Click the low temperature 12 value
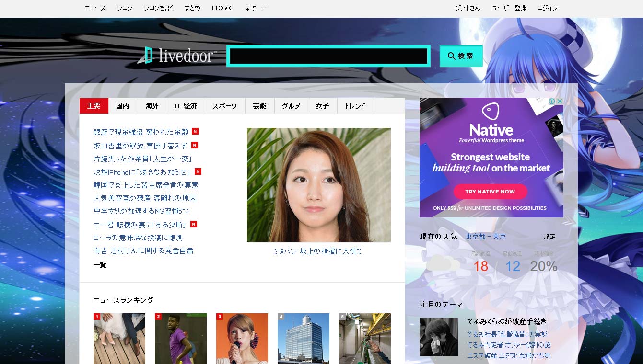Screen dimensions: 643x364 tap(513, 266)
